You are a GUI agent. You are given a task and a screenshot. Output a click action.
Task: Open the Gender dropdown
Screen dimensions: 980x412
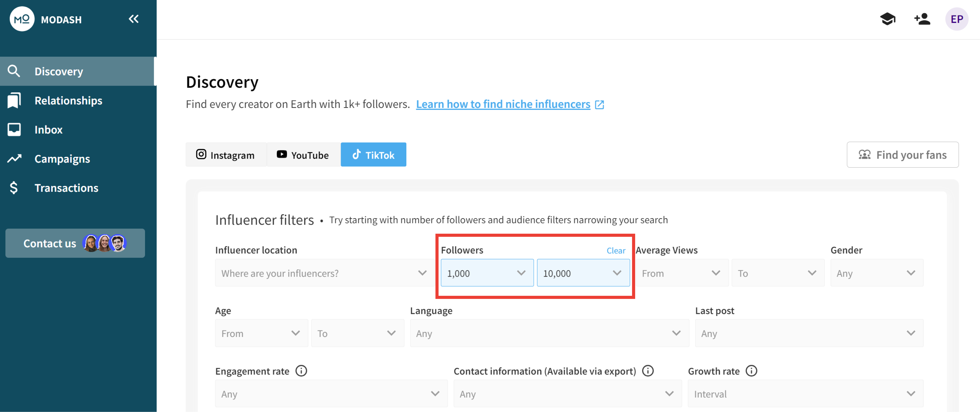pos(877,273)
